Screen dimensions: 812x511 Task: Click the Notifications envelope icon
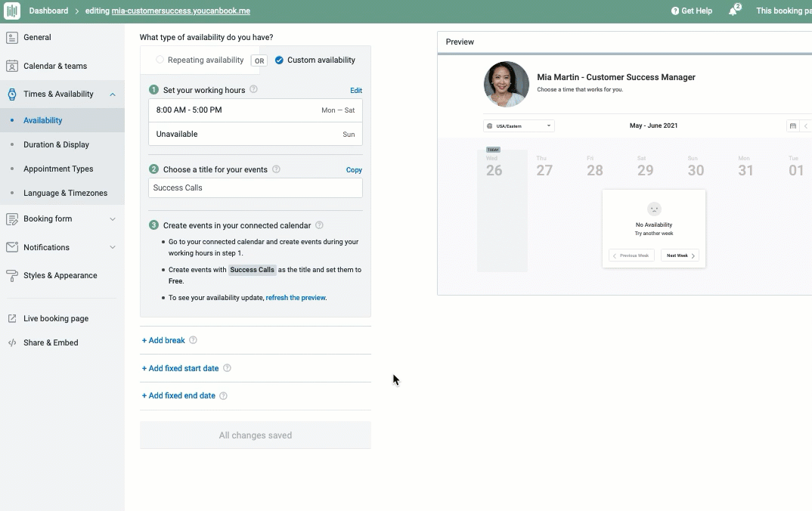(12, 247)
